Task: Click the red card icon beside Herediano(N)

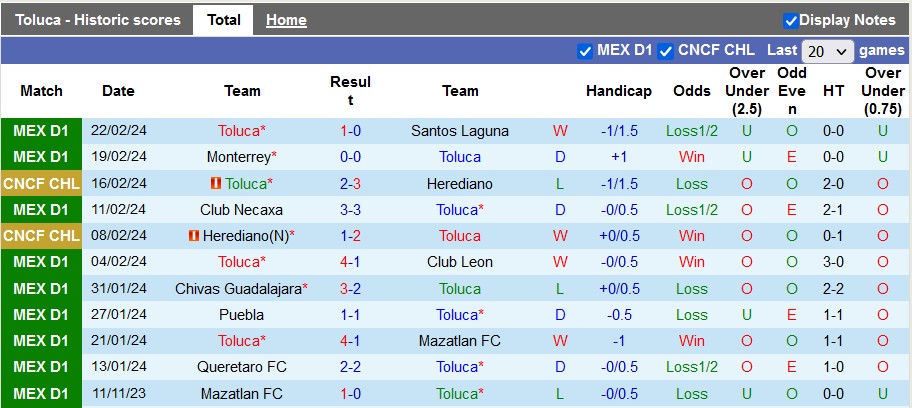Action: point(194,236)
